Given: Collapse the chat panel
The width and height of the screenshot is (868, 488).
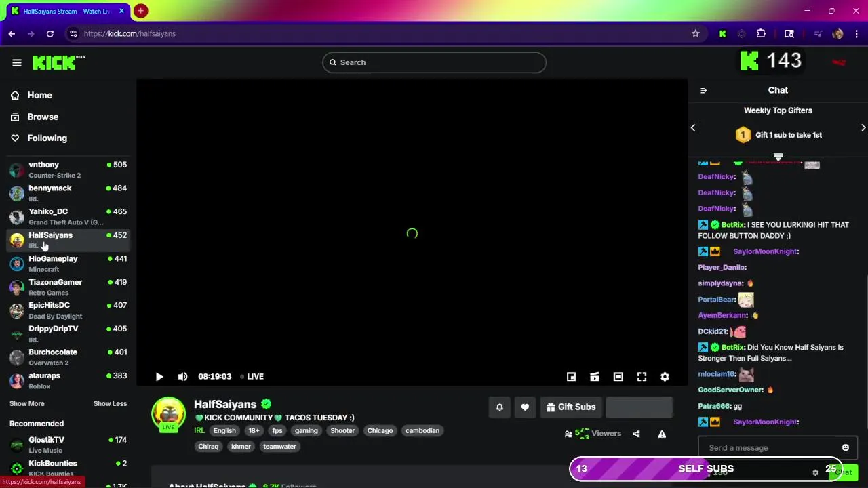Looking at the screenshot, I should [703, 90].
